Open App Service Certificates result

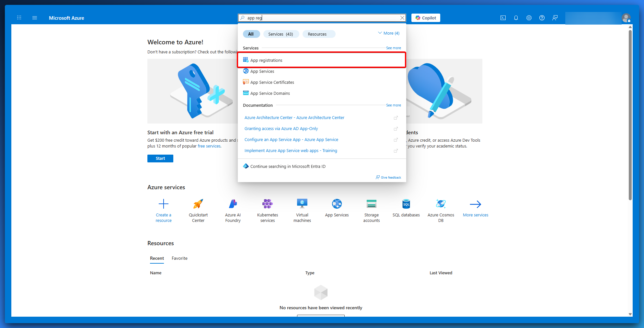coord(322,82)
